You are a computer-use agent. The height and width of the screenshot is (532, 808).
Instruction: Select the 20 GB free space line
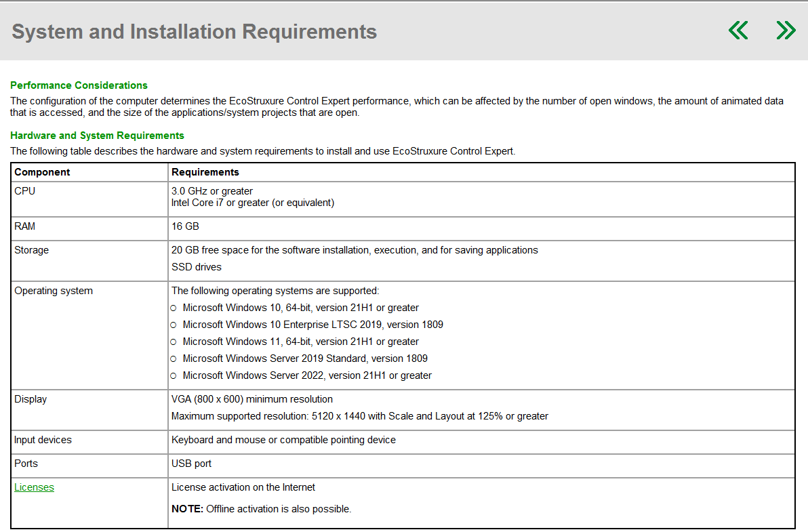tap(355, 250)
